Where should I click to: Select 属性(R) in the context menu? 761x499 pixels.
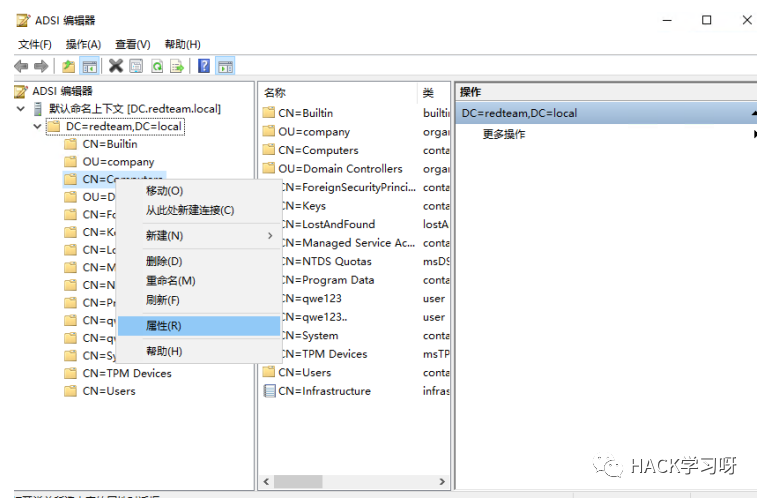click(x=199, y=326)
